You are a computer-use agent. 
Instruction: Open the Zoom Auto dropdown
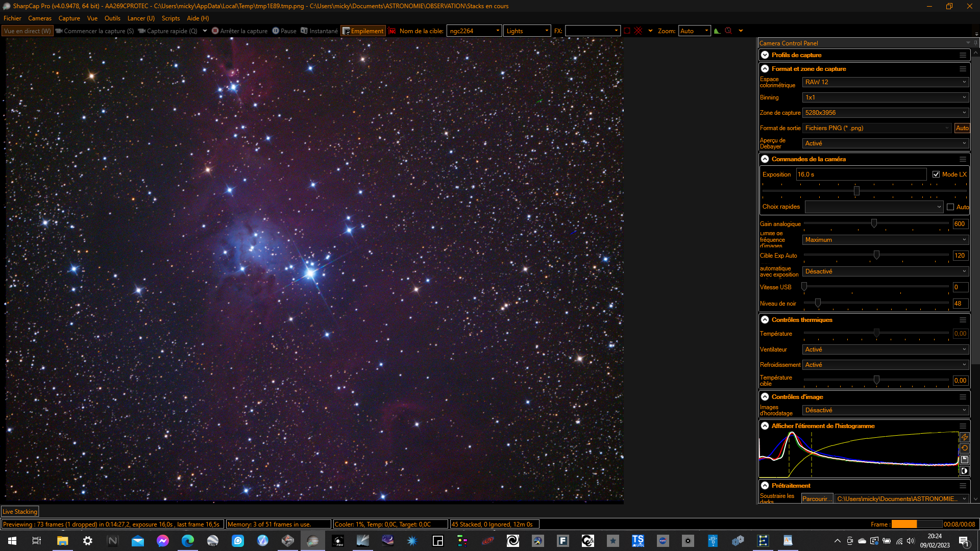[x=694, y=31]
